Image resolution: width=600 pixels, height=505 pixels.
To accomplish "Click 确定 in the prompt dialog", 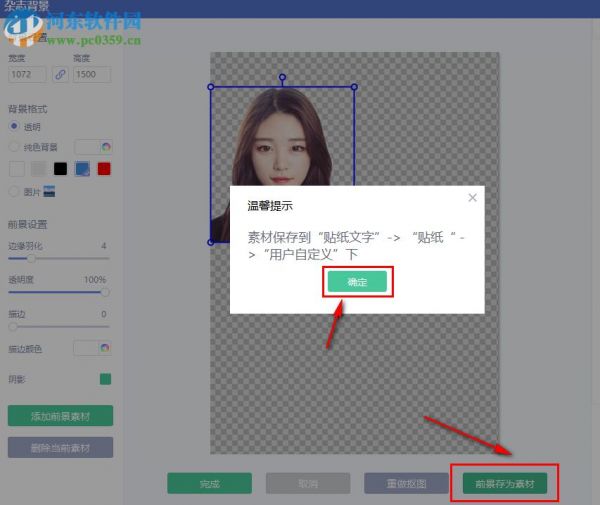I will (x=357, y=283).
